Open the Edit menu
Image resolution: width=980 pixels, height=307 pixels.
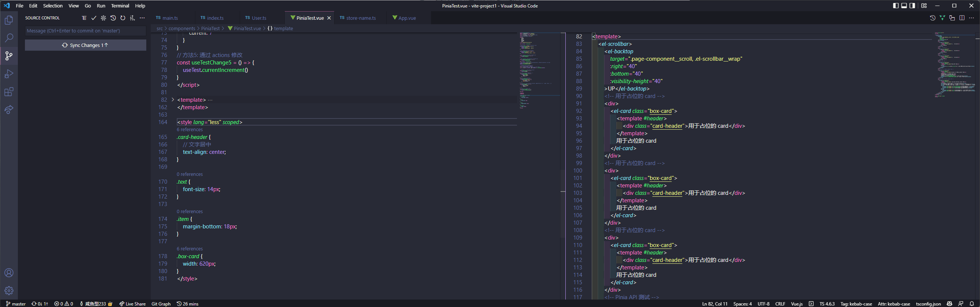coord(33,6)
